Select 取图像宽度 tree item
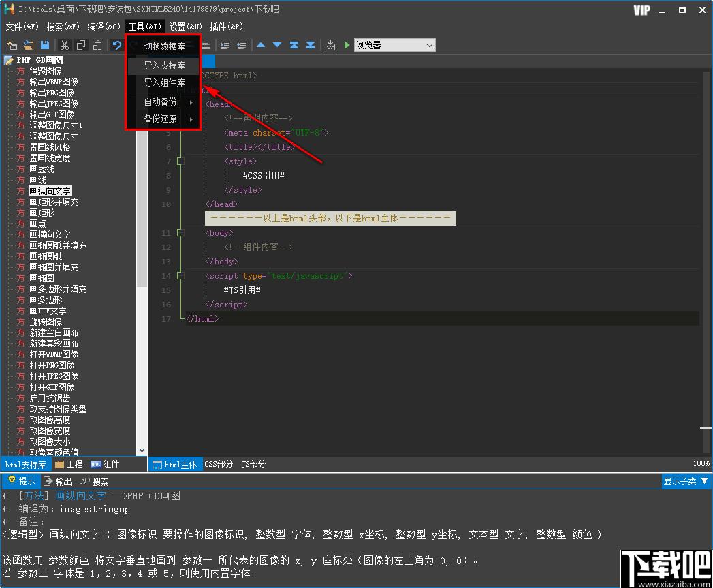The image size is (713, 588). coord(50,431)
